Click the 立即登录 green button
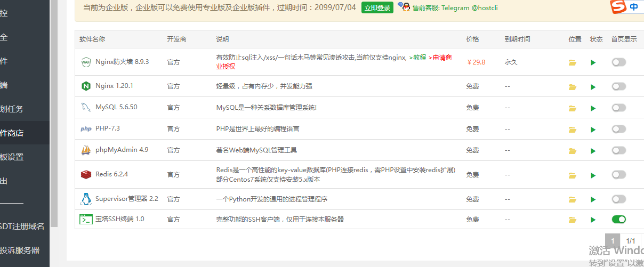This screenshot has height=267, width=644. pyautogui.click(x=377, y=7)
